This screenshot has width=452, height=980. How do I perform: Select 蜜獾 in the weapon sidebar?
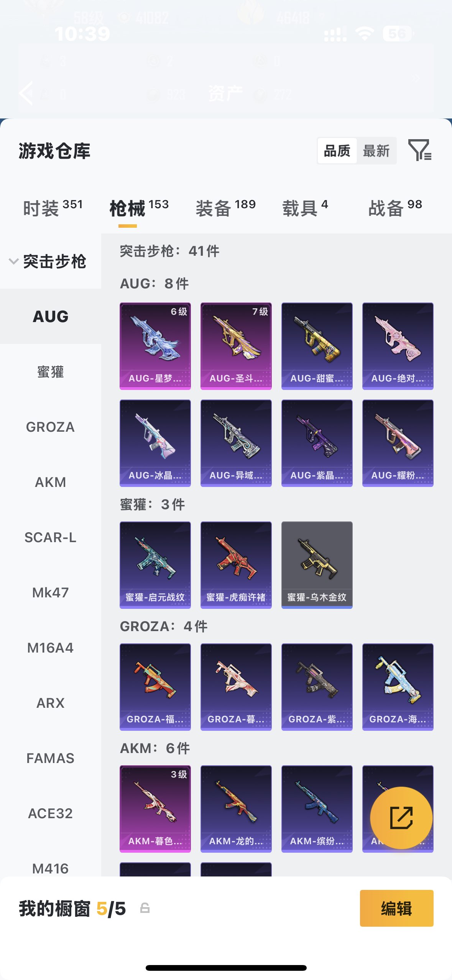tap(51, 372)
